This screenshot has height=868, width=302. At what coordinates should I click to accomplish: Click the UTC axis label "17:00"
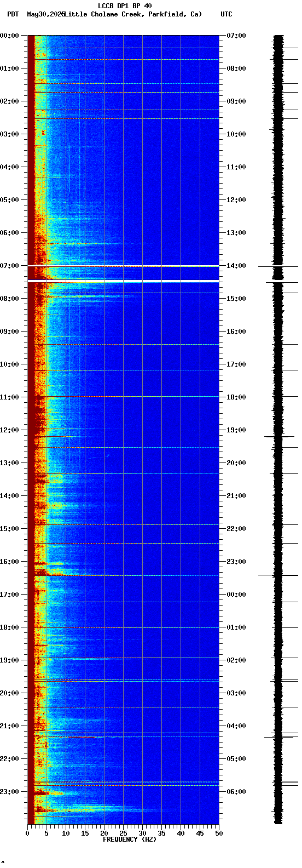(x=236, y=364)
